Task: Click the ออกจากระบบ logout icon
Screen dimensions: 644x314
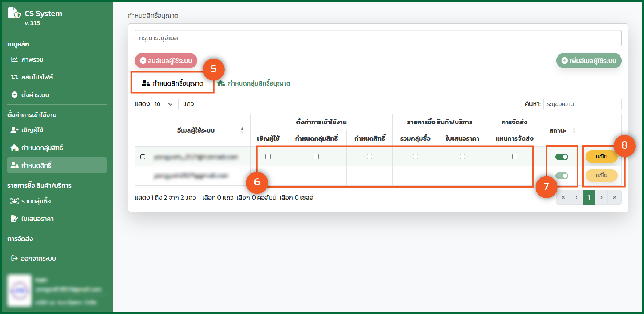Action: (14, 258)
